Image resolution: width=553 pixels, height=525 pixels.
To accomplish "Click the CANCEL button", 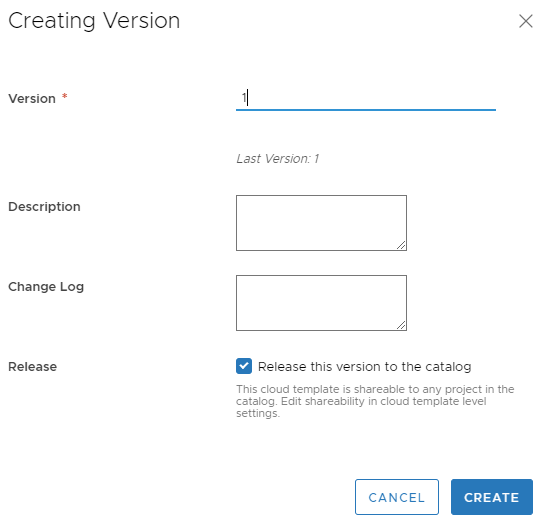I will tap(397, 497).
